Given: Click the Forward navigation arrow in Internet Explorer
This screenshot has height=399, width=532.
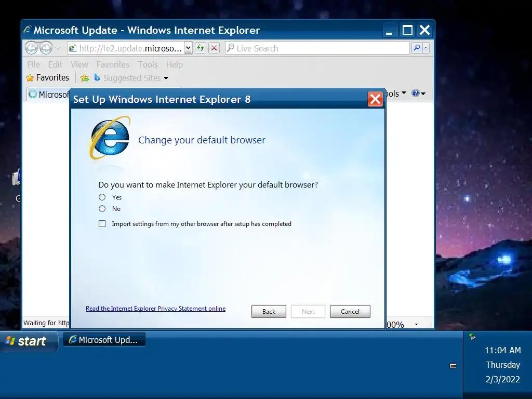Looking at the screenshot, I should [46, 48].
